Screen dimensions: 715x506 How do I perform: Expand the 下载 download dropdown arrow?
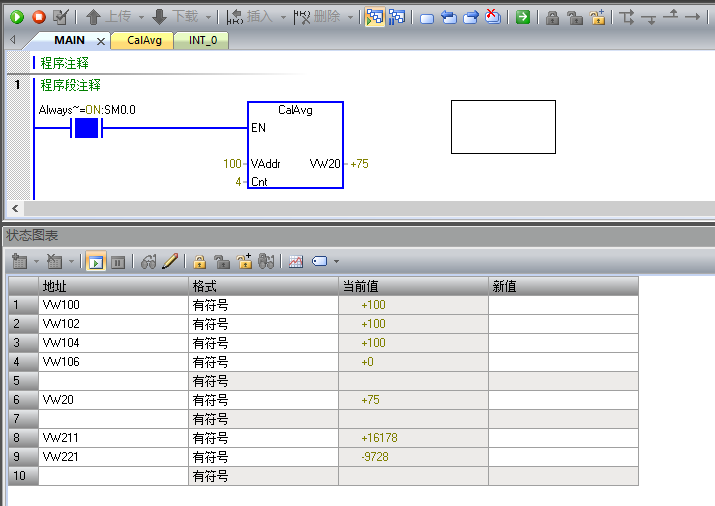tap(208, 17)
